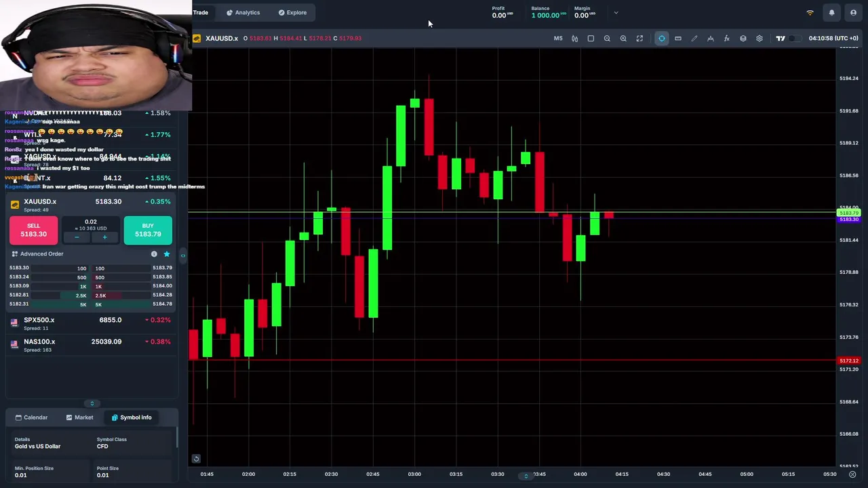The image size is (868, 488).
Task: Click the TradingView logo icon
Action: click(x=781, y=39)
